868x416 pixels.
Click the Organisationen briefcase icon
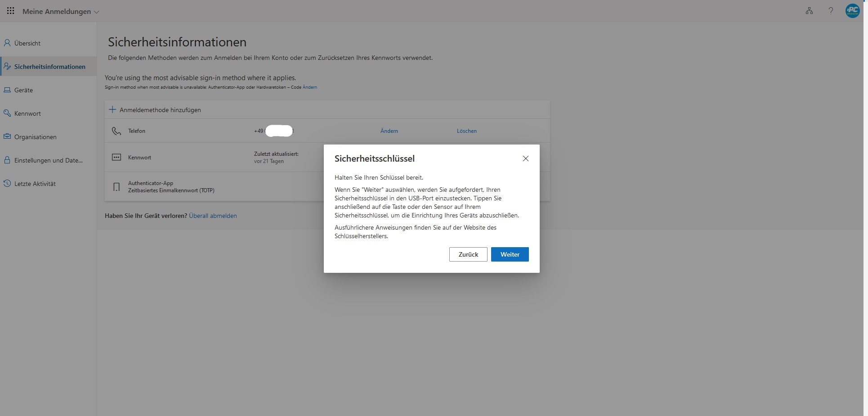coord(7,137)
